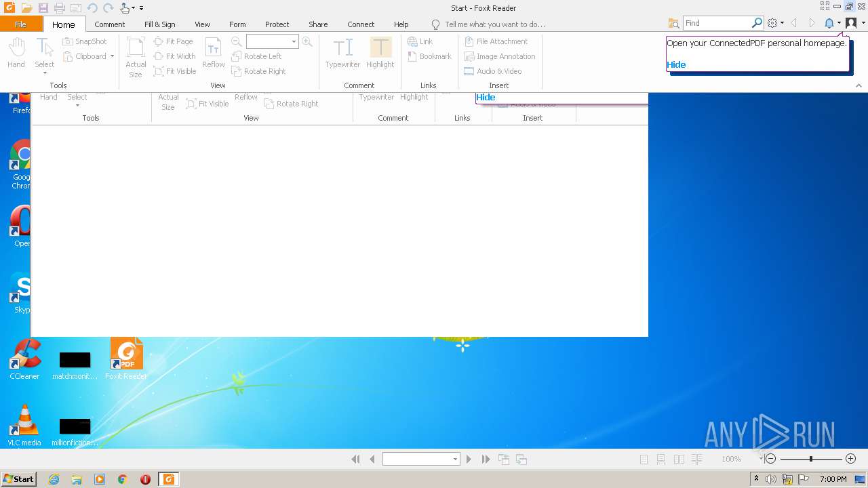Screen dimensions: 868x488
Task: Expand Customize Quick Access Toolbar arrow
Action: pyautogui.click(x=142, y=8)
